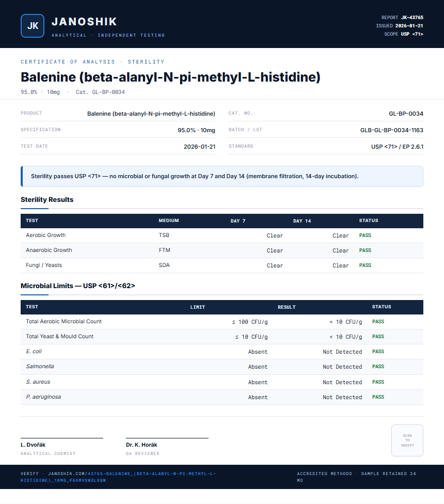Click signer name Dr. K. Horák
444x504 pixels.
141,445
